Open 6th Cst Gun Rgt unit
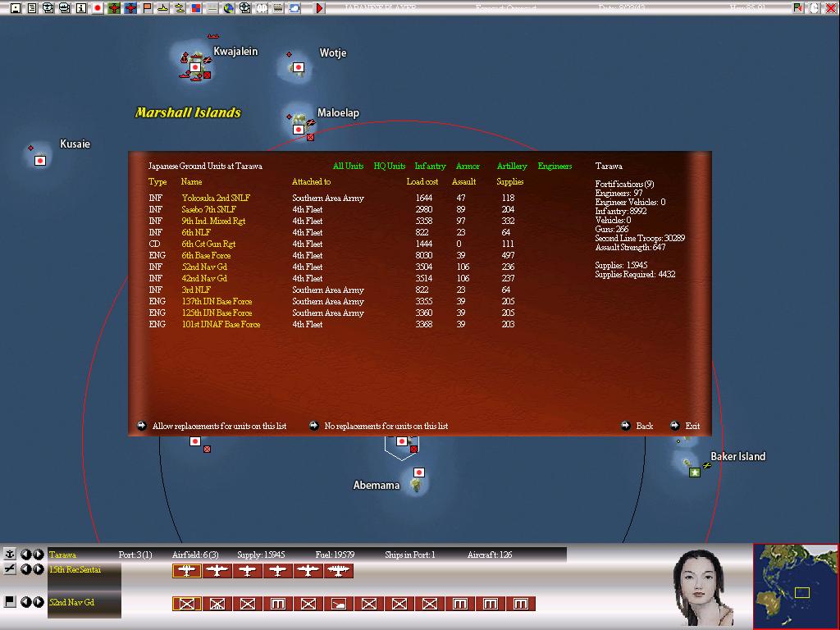Screen dimensions: 840x630 208,244
